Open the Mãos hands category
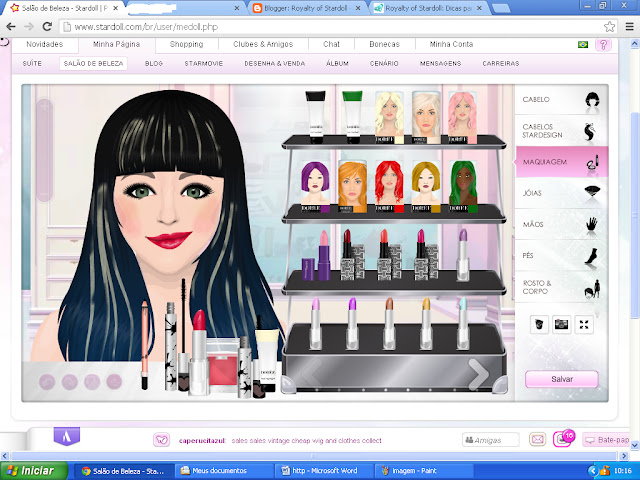The width and height of the screenshot is (640, 480). click(x=562, y=224)
